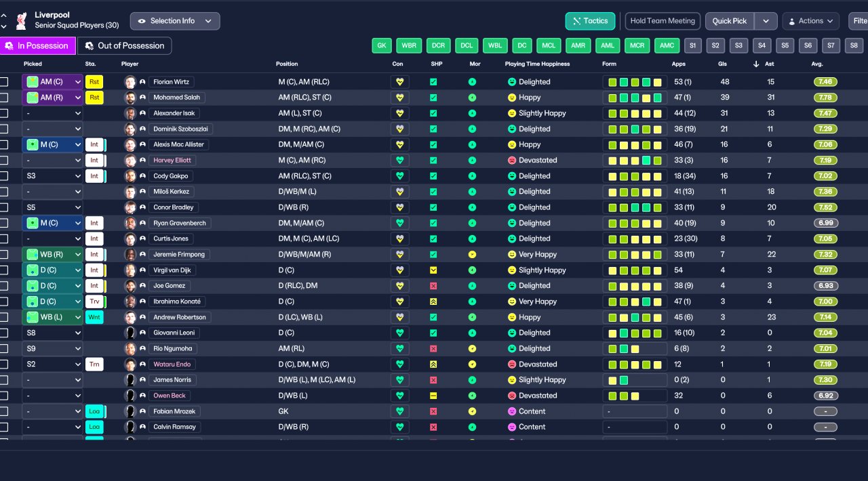Click Jeremie Frimpong's yellow morale icon
The image size is (868, 481).
click(472, 255)
